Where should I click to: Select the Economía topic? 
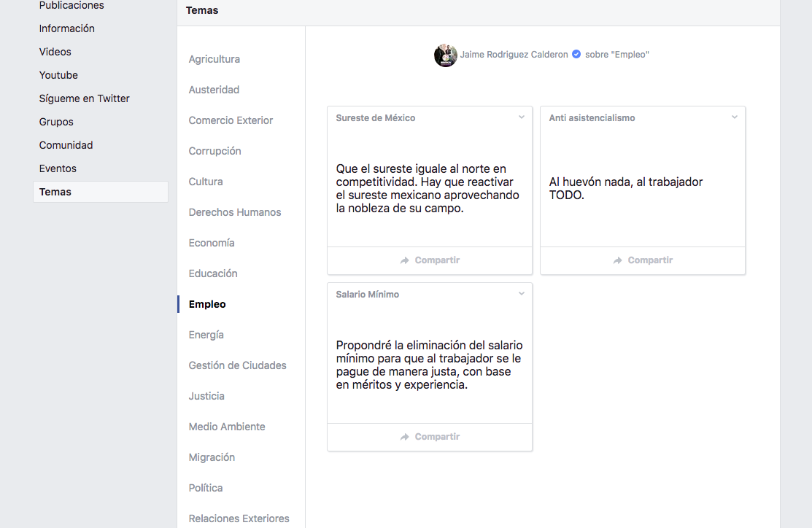(211, 243)
